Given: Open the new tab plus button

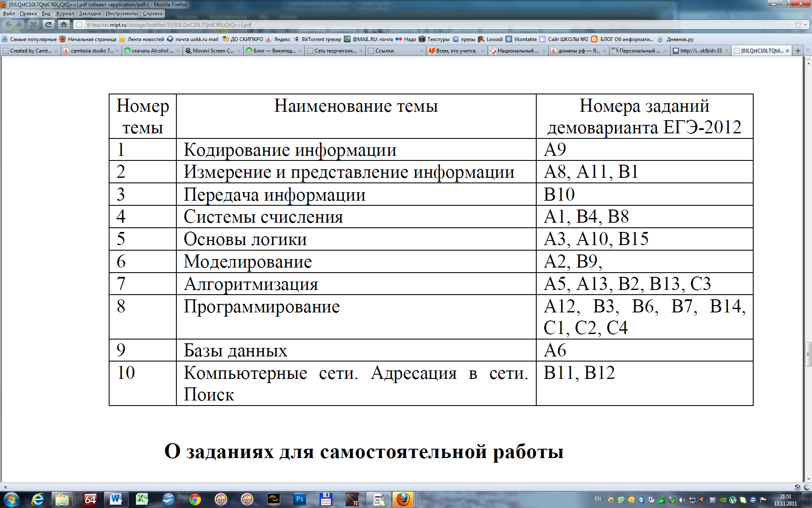Looking at the screenshot, I should (x=798, y=51).
